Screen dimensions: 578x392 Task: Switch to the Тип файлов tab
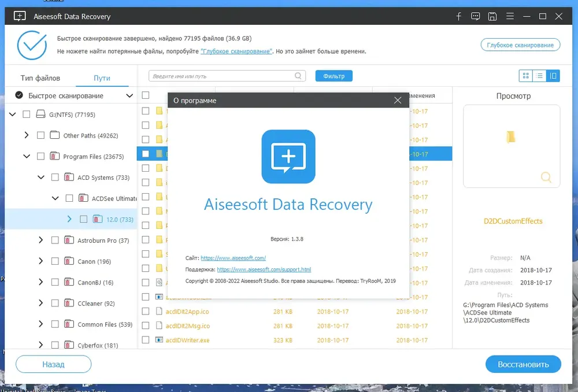pyautogui.click(x=40, y=78)
